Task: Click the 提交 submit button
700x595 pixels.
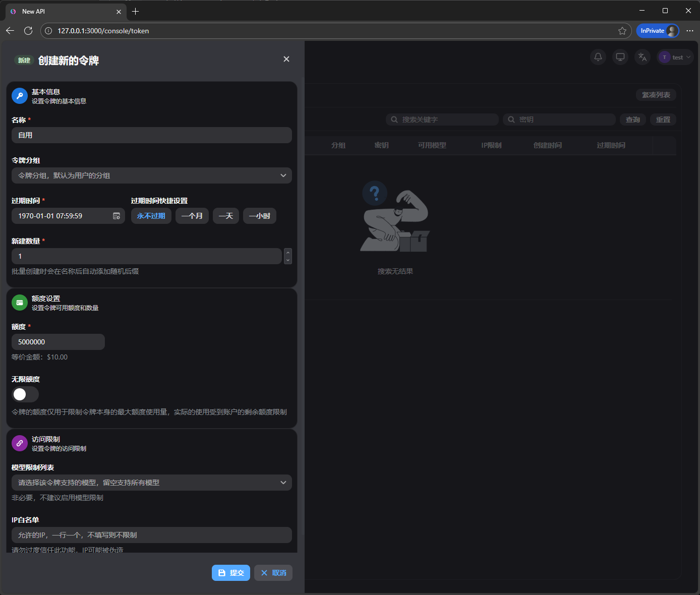Action: [x=231, y=573]
